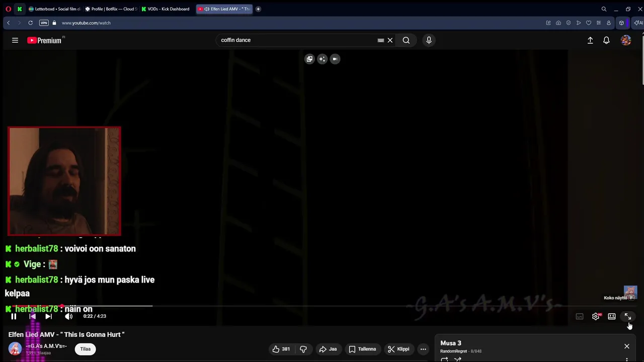Toggle playlist loop in Musa 3 panel

point(444,359)
